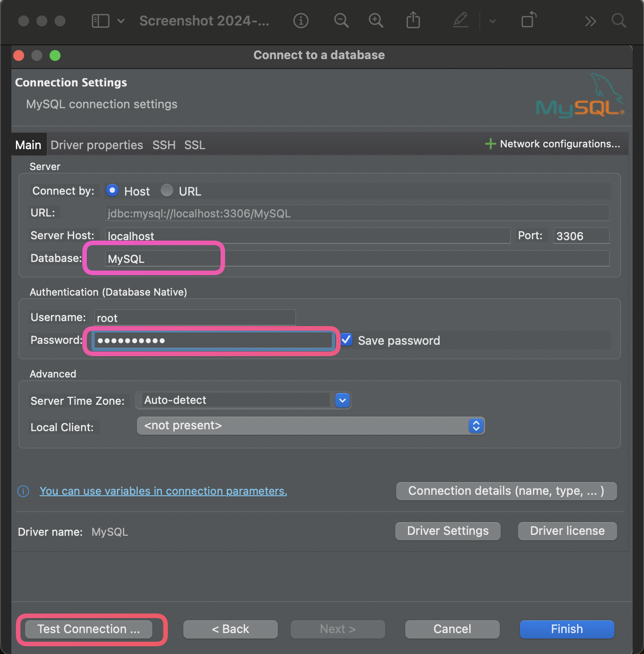Toggle the markup pen icon
Image resolution: width=644 pixels, height=654 pixels.
point(461,20)
